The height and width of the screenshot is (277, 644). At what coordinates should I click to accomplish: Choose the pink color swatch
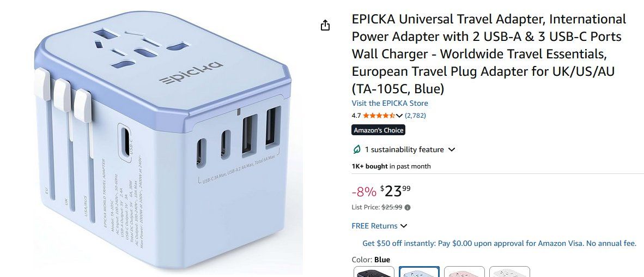tap(464, 272)
